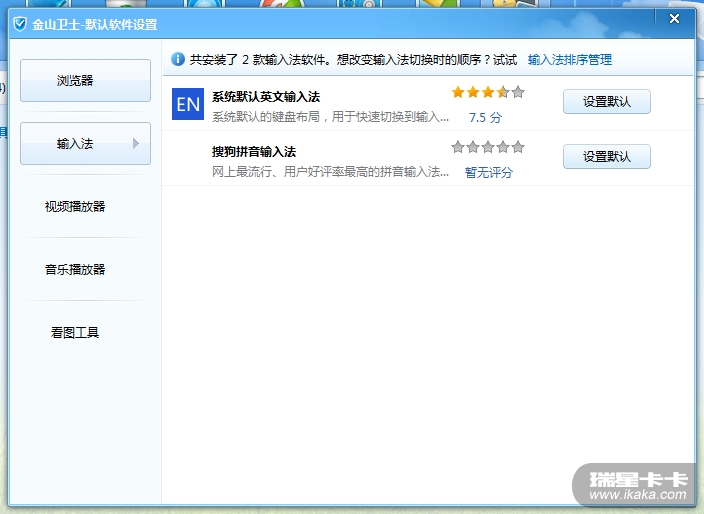The image size is (704, 514).
Task: Open the 视频播放器 category
Action: pyautogui.click(x=75, y=206)
